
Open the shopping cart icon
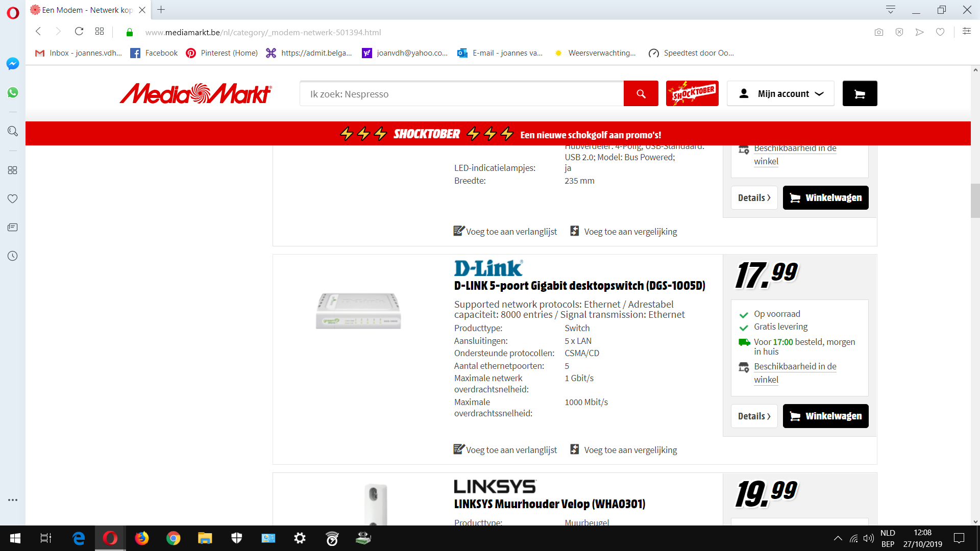tap(860, 93)
